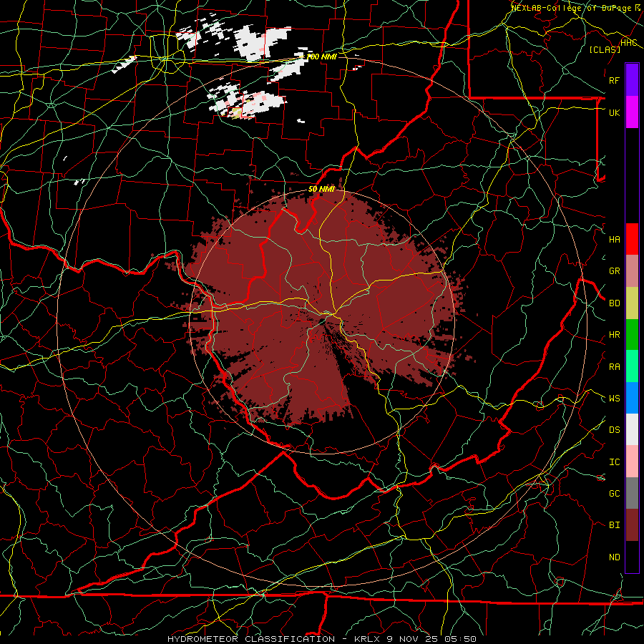Click the 50 NMI range ring label

321,189
